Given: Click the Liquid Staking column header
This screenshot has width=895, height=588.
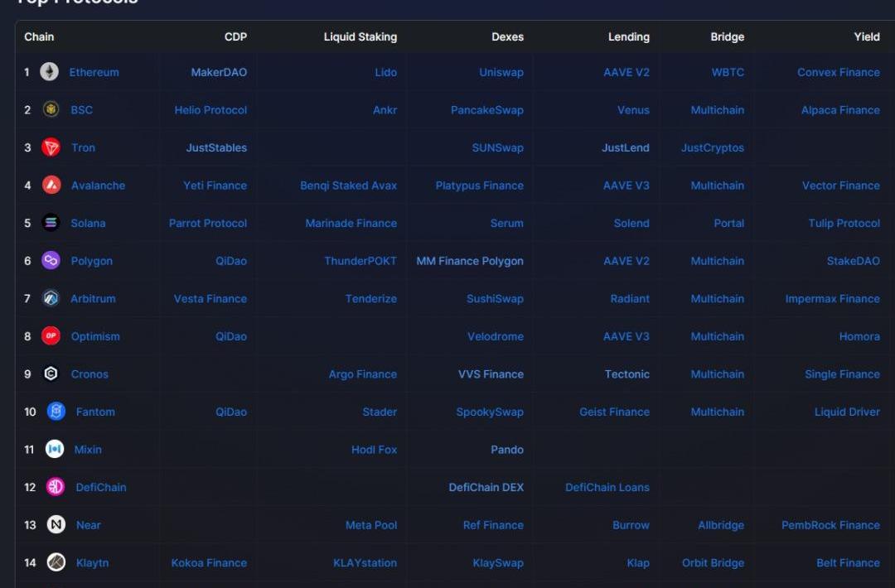Looking at the screenshot, I should click(x=360, y=36).
